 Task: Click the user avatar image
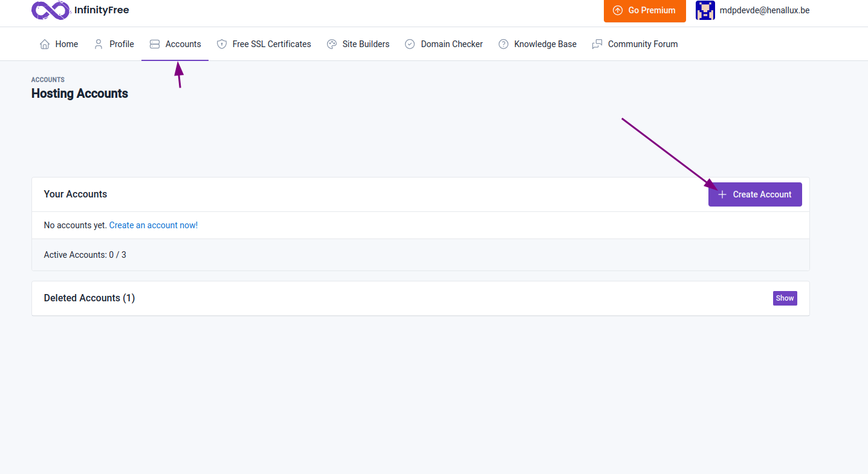[705, 10]
